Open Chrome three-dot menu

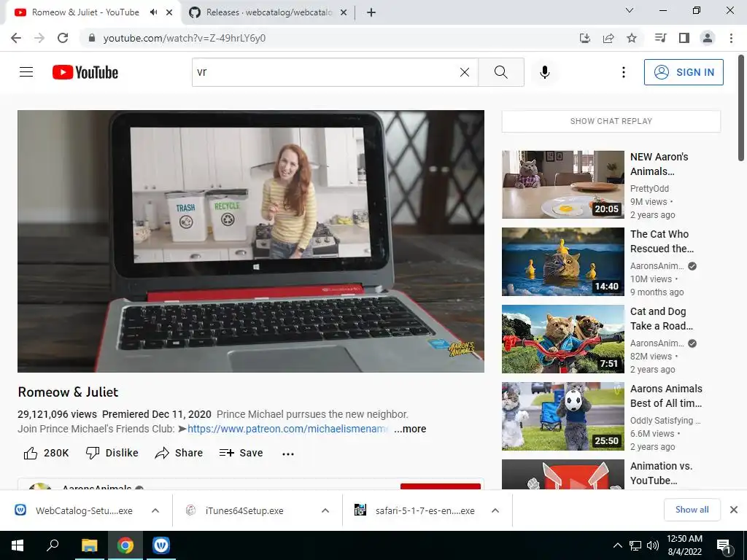(x=731, y=38)
